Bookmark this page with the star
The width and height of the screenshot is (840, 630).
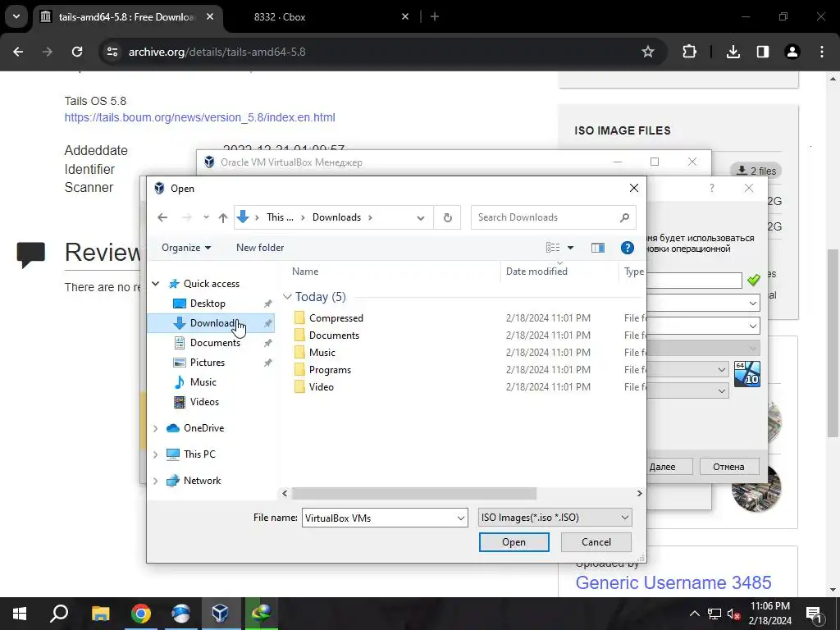point(648,52)
